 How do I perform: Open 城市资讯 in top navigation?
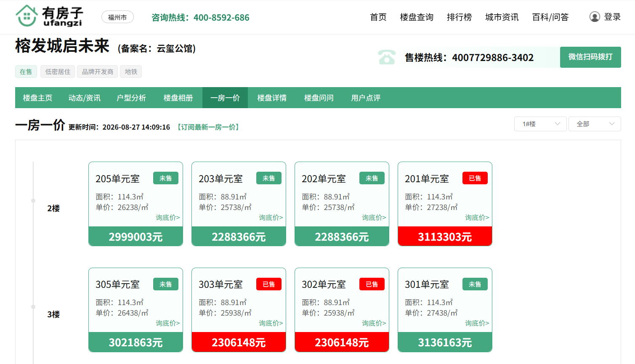502,17
